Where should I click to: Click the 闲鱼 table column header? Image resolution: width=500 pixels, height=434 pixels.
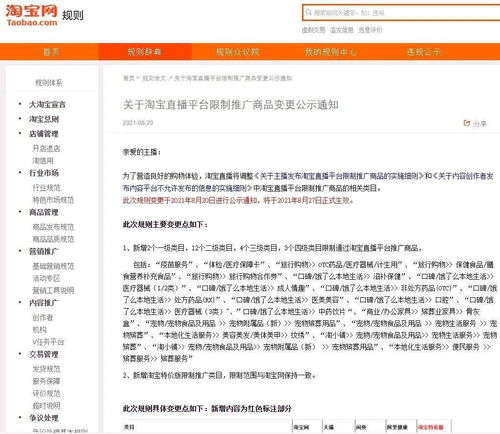[361, 427]
